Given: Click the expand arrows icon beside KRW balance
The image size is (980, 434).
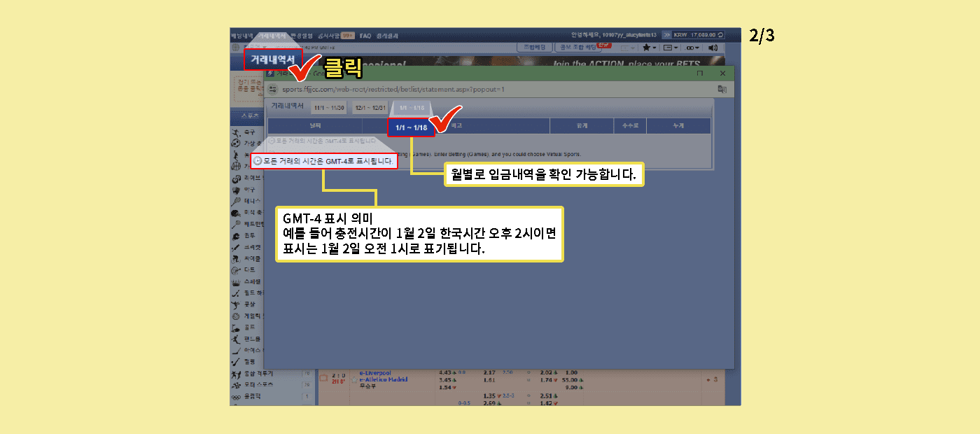Looking at the screenshot, I should 666,35.
